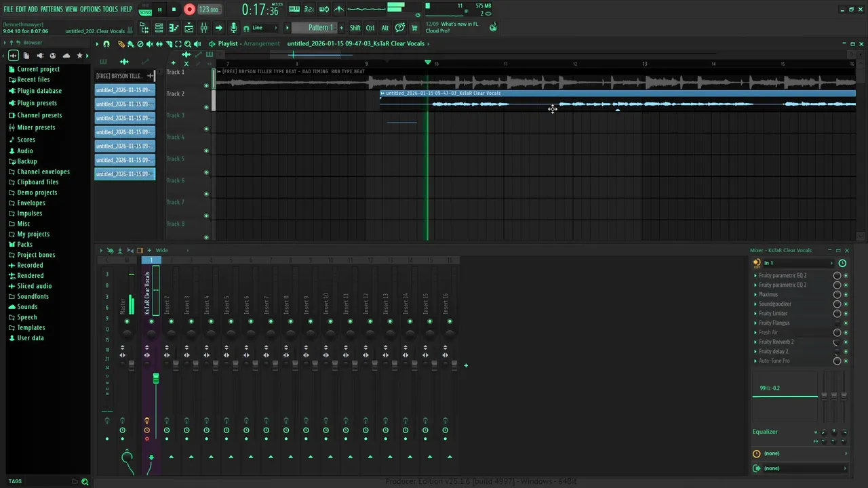Select the playlist pencil draw tool
Image resolution: width=868 pixels, height=488 pixels.
121,43
